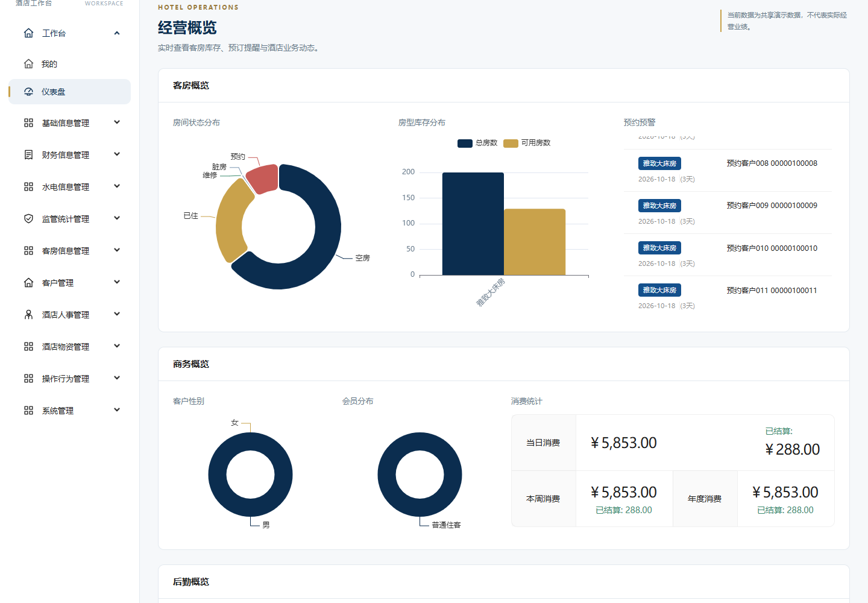Click the 仪表盘 dashboard gauge icon
Image resolution: width=868 pixels, height=603 pixels.
[x=28, y=92]
